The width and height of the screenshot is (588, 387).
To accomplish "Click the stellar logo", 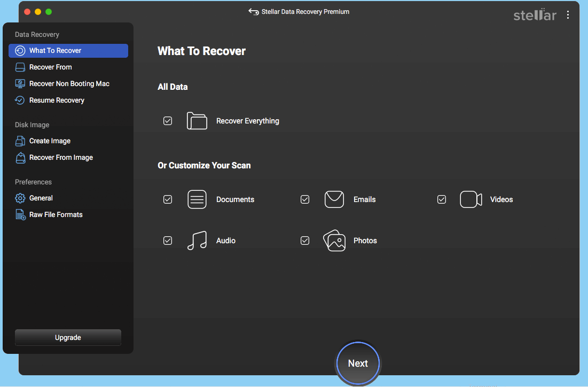I will (x=535, y=14).
